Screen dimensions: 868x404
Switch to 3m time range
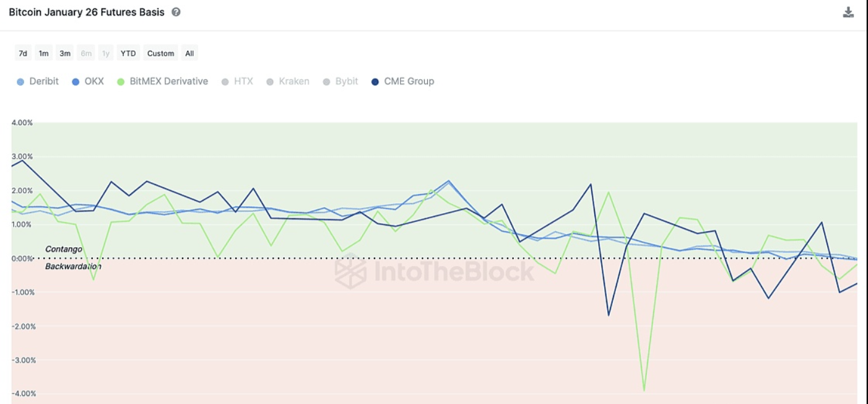point(64,53)
